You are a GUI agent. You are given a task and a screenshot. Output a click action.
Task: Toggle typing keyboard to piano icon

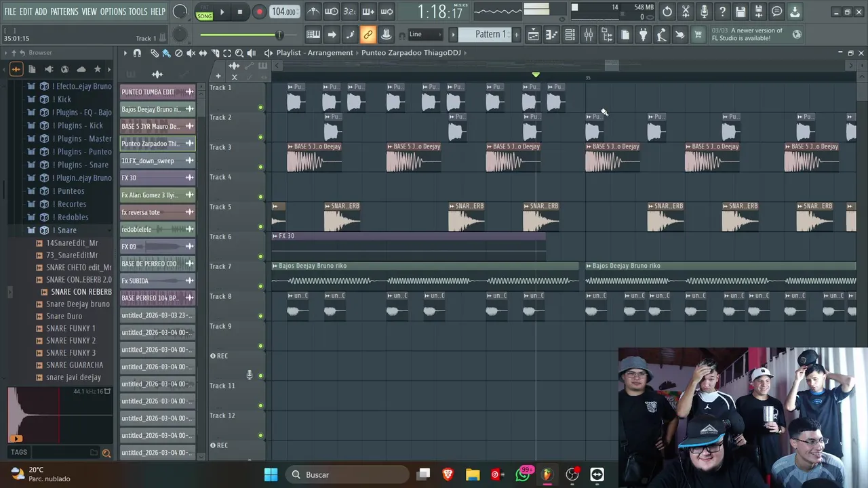(313, 35)
